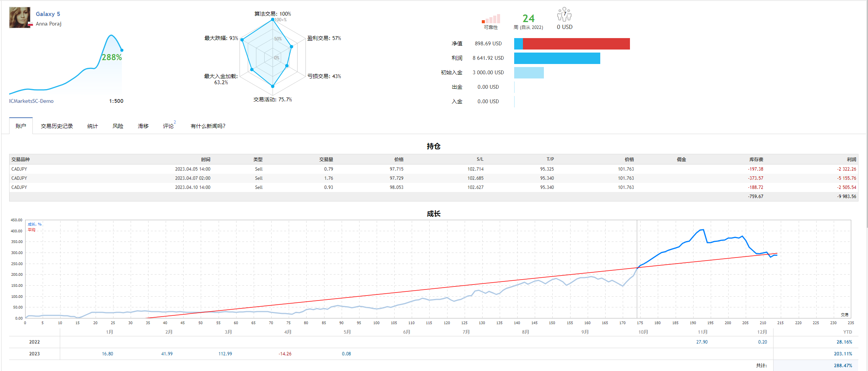Click the 库存费 column header
The width and height of the screenshot is (868, 371).
756,160
